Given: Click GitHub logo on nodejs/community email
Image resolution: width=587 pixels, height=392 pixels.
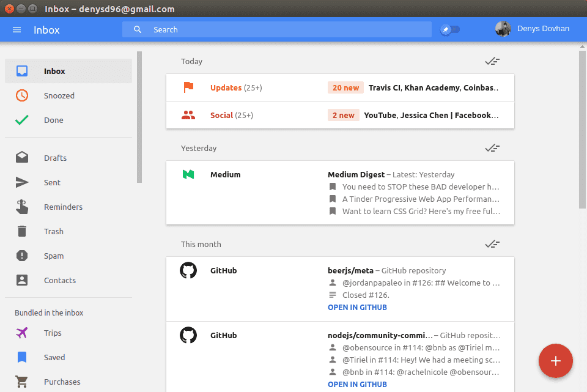Looking at the screenshot, I should point(188,335).
